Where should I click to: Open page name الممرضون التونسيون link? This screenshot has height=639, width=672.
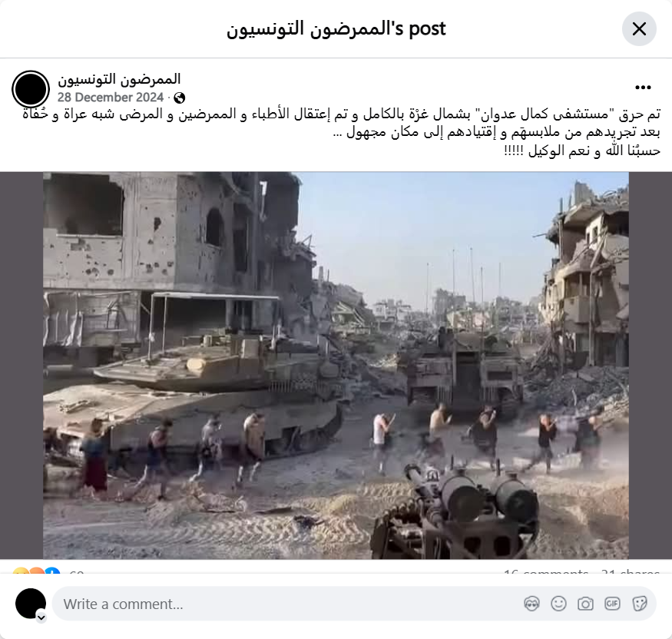pos(119,79)
